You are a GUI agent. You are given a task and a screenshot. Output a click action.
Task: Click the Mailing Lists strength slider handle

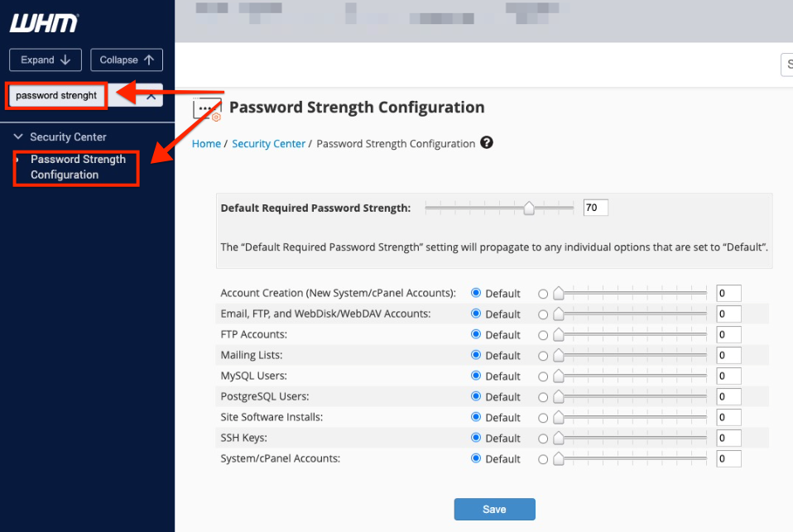(559, 356)
